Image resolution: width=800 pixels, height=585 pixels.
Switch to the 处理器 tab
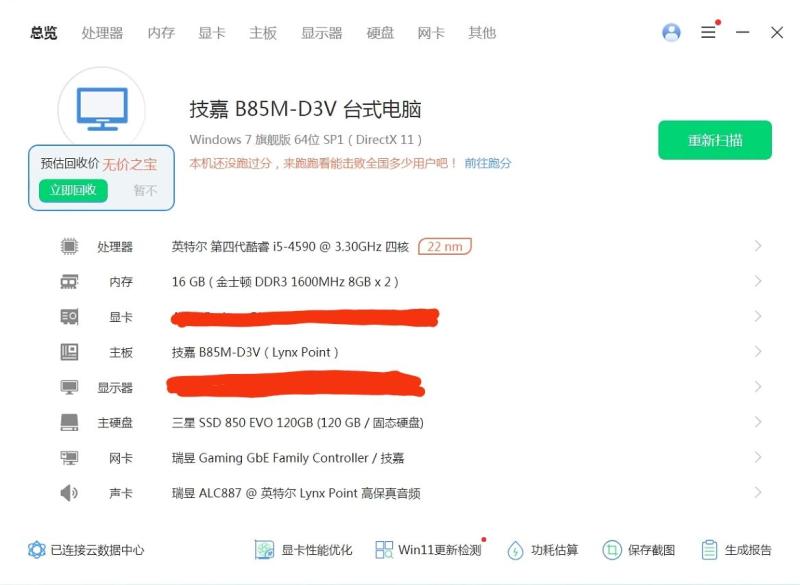[x=102, y=33]
